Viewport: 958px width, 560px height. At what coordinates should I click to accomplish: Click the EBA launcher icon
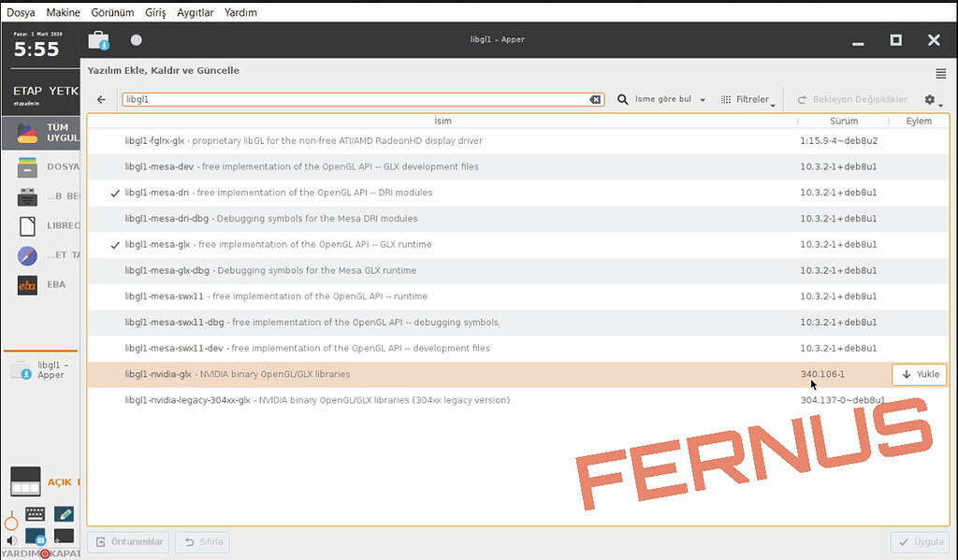28,284
